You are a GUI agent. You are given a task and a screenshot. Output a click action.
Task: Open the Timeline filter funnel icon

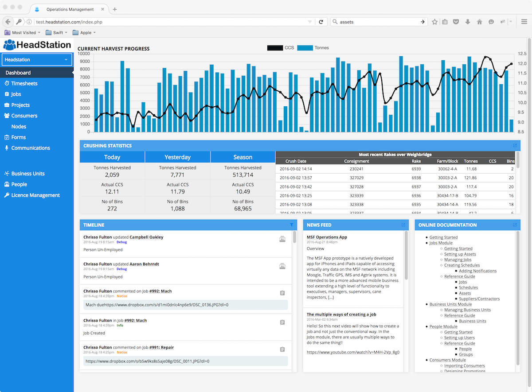(x=291, y=225)
